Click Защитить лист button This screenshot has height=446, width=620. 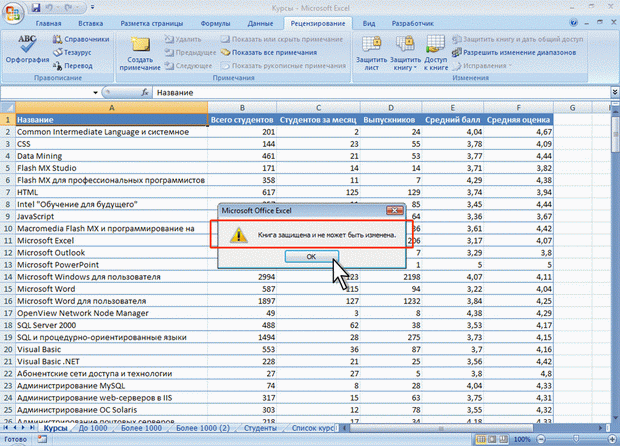pyautogui.click(x=371, y=53)
